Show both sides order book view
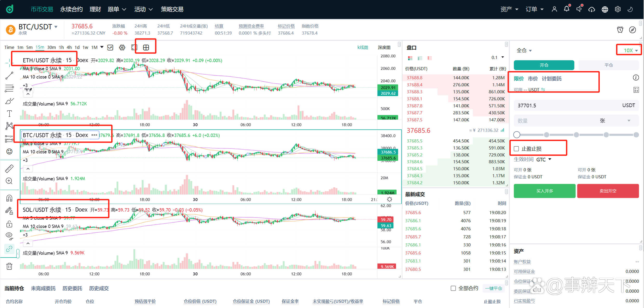Screen dimensions: 644x308 click(x=410, y=58)
